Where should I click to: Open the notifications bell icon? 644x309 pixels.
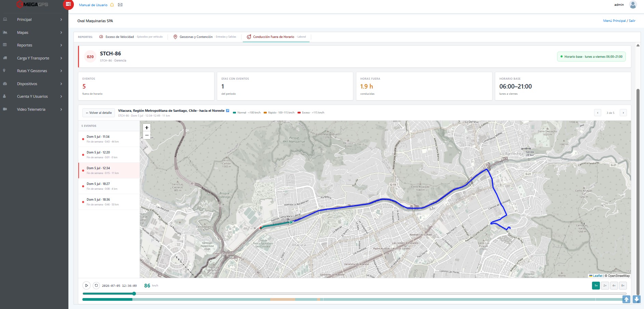112,5
